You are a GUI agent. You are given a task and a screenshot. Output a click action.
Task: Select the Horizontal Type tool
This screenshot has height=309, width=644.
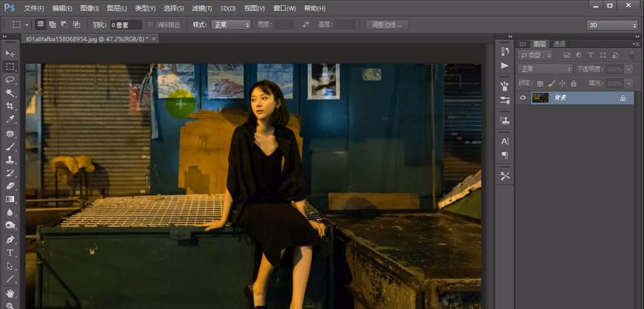[10, 252]
